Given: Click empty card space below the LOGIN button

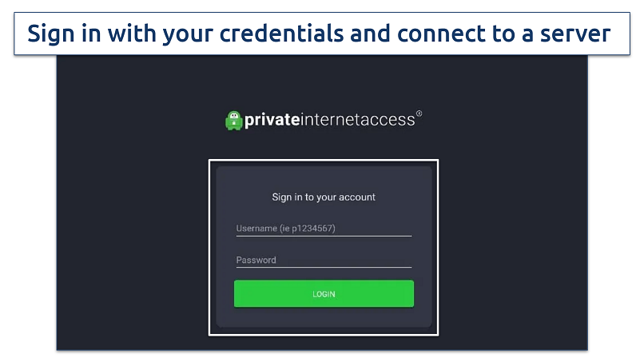Looking at the screenshot, I should 324,317.
